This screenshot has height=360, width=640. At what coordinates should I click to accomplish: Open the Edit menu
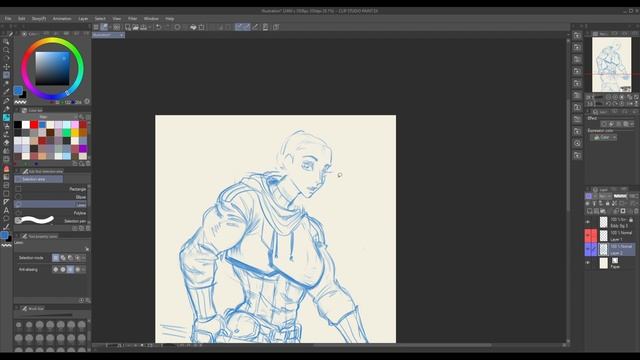coord(22,19)
